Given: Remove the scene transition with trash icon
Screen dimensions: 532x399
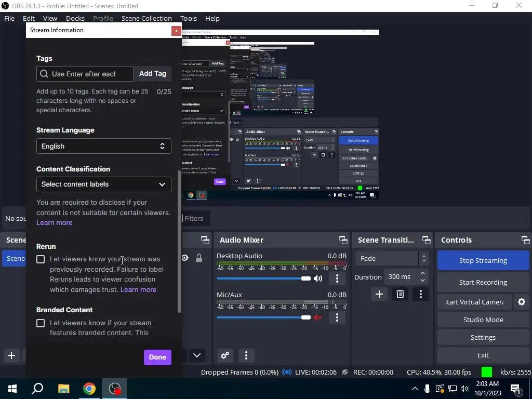Looking at the screenshot, I should 400,294.
